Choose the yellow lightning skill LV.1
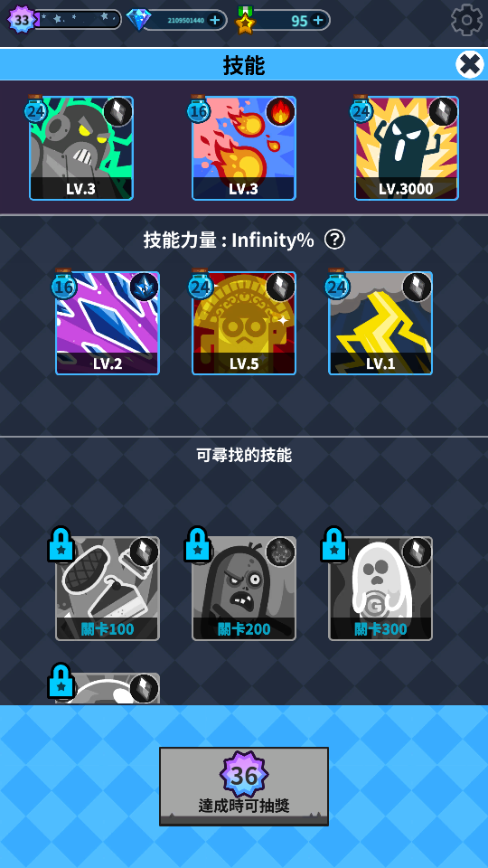488x868 pixels. tap(380, 324)
